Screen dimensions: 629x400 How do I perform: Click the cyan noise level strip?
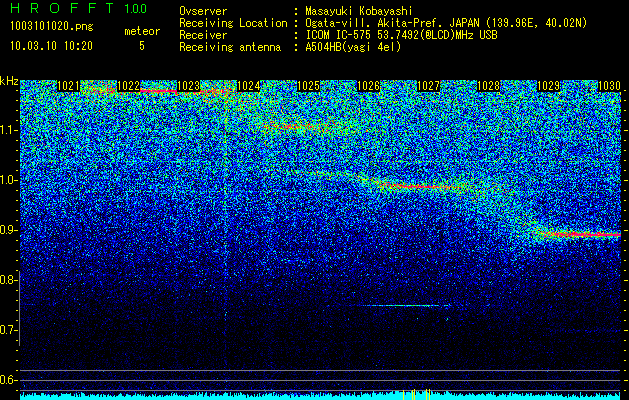320,396
